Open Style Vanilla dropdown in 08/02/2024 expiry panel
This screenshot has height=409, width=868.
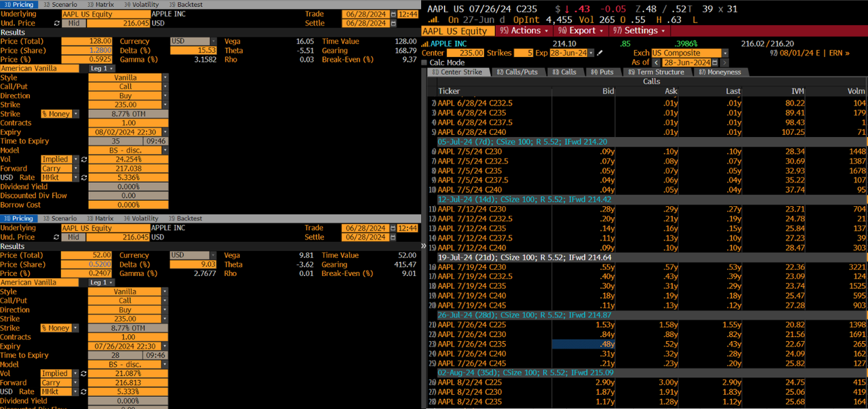[164, 77]
